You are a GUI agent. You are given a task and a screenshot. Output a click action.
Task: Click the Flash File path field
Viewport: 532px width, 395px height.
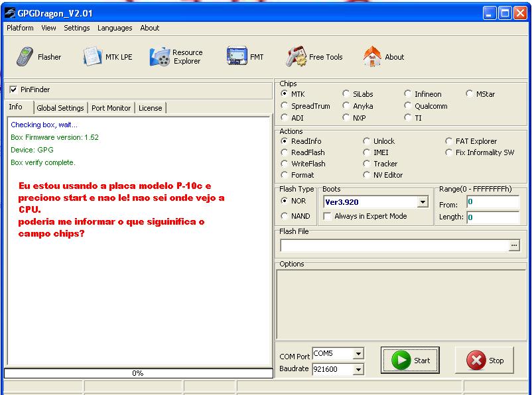(394, 245)
